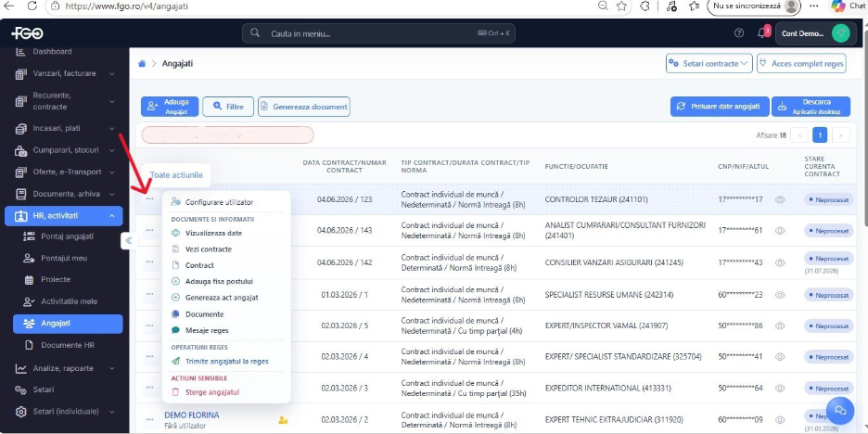Image resolution: width=868 pixels, height=434 pixels.
Task: Collapse sidebar with double chevron icon
Action: pyautogui.click(x=128, y=240)
